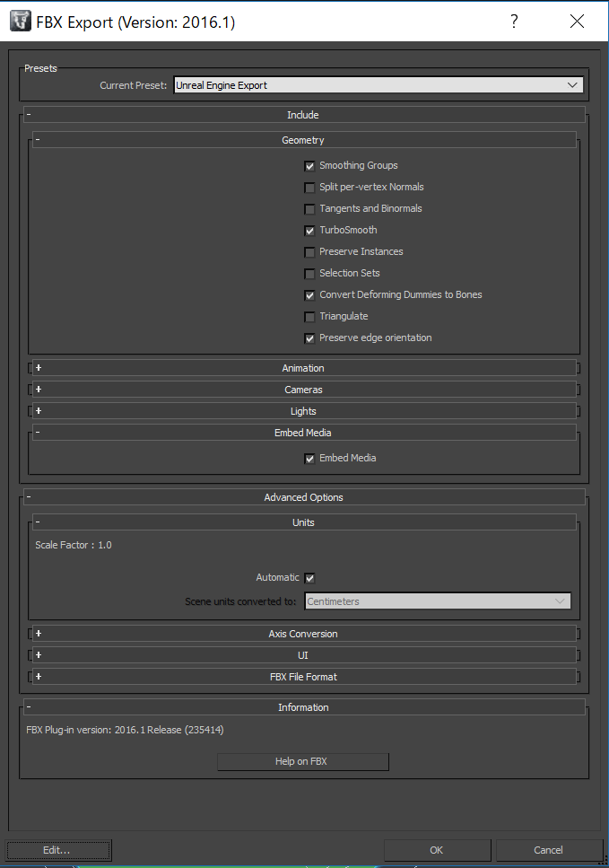
Task: Click the FBX Plug-in version text
Action: tap(125, 730)
